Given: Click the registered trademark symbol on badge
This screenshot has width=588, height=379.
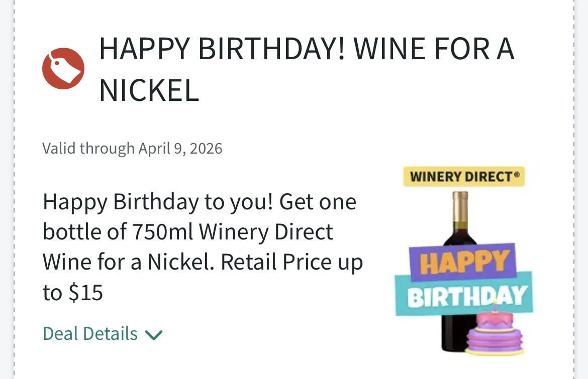Looking at the screenshot, I should click(516, 173).
